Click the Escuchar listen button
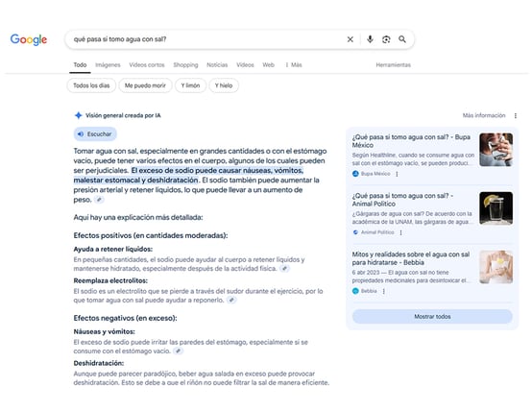The width and height of the screenshot is (532, 411). [x=95, y=134]
